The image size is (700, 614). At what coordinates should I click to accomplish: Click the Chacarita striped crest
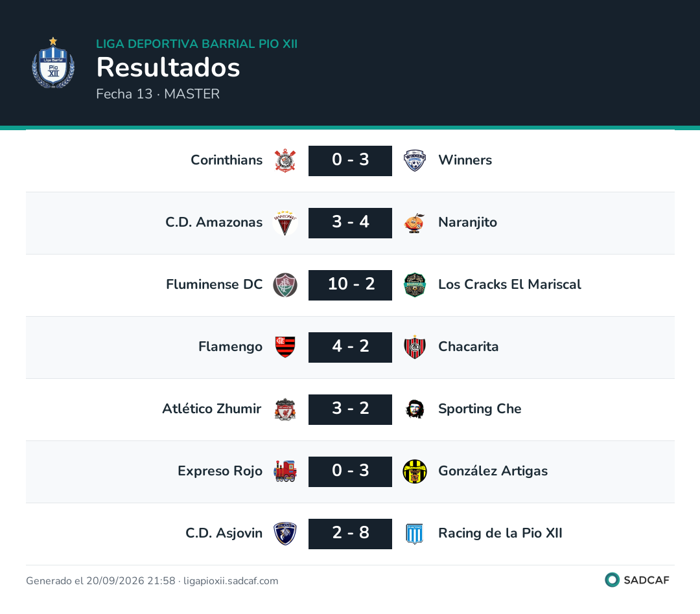point(414,347)
